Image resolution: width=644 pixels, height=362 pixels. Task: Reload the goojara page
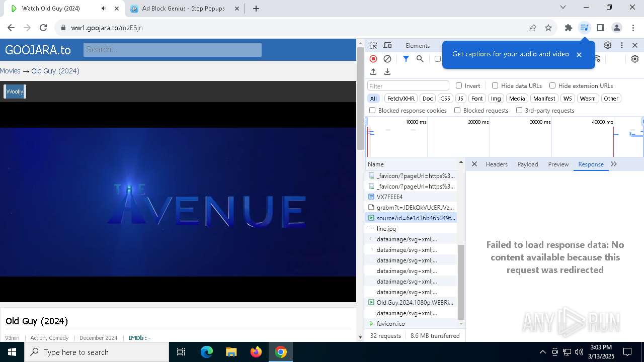(43, 28)
